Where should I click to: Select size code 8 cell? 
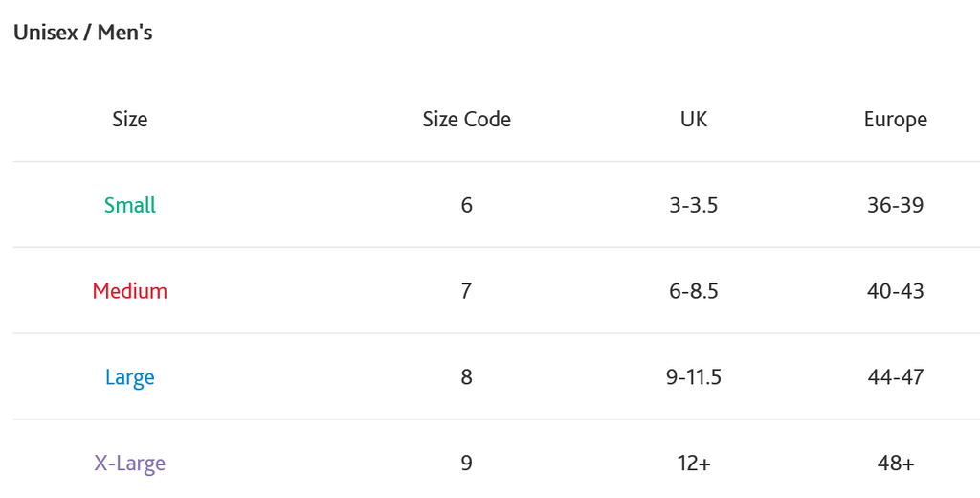pos(466,377)
